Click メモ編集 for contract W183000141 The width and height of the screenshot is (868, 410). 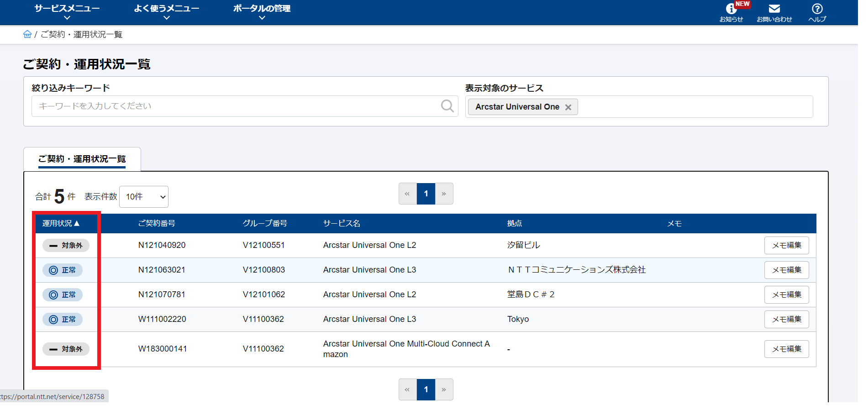coord(787,349)
